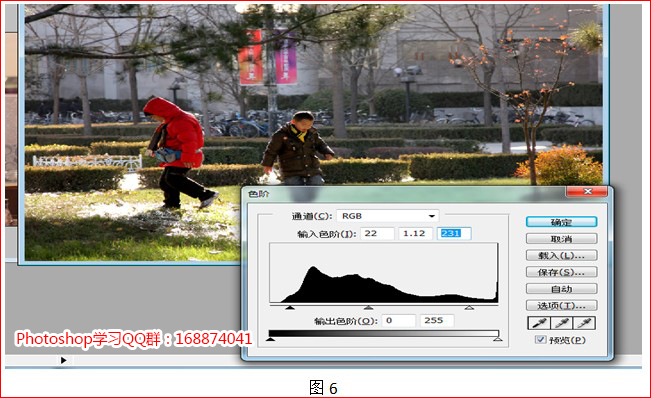Open 选项(T)... options

coord(561,305)
